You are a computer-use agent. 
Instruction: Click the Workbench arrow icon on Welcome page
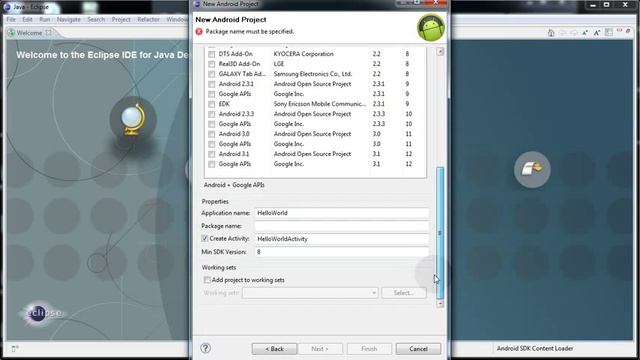click(x=532, y=169)
